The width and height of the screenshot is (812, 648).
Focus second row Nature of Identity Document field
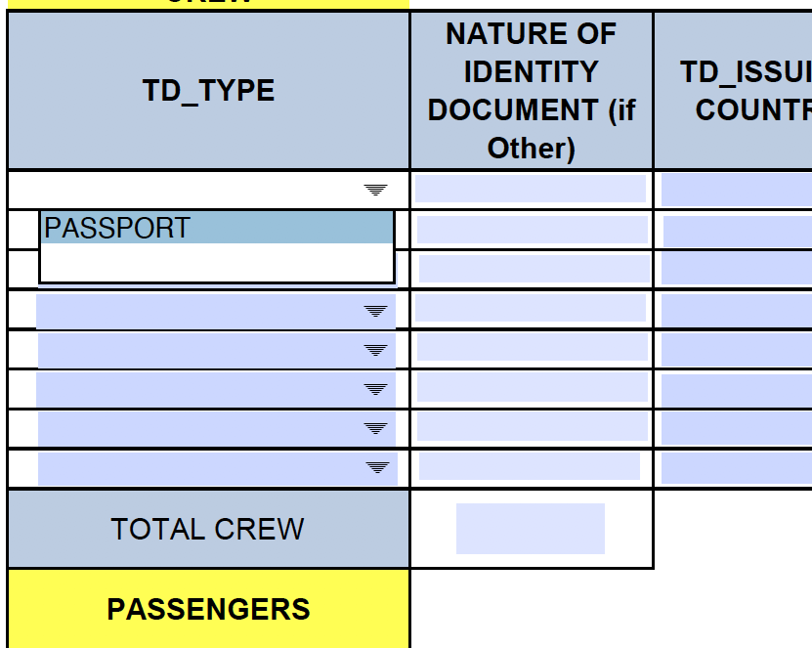tap(532, 230)
